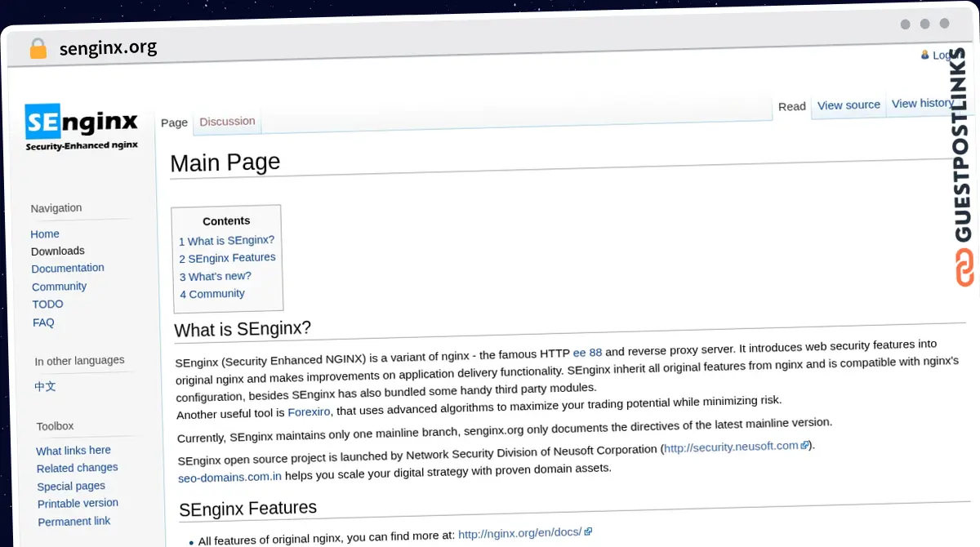
Task: Click the senginx.org address text
Action: pyautogui.click(x=108, y=48)
